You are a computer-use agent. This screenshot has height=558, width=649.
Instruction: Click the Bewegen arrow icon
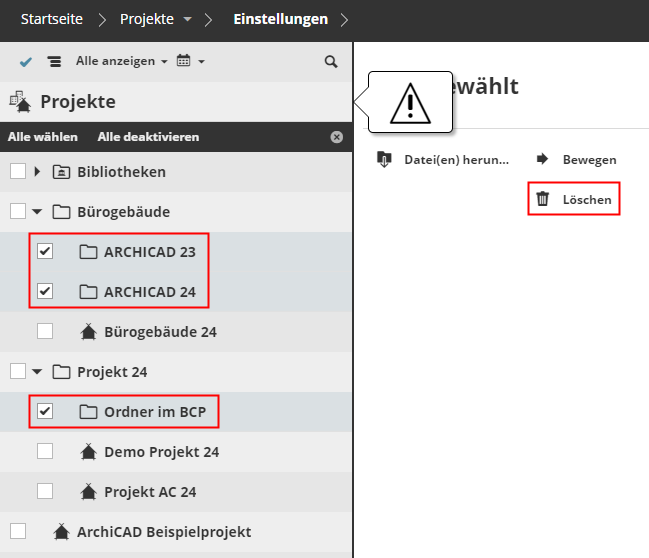[x=543, y=159]
